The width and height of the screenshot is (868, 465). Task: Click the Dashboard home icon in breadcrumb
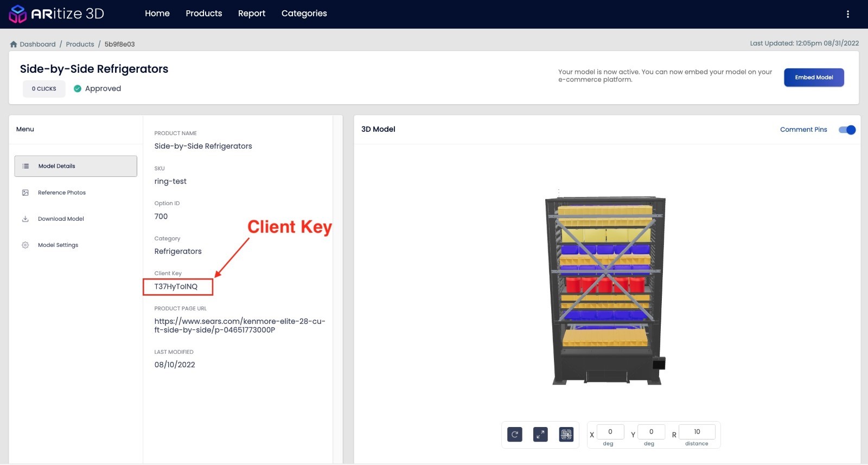pyautogui.click(x=14, y=44)
